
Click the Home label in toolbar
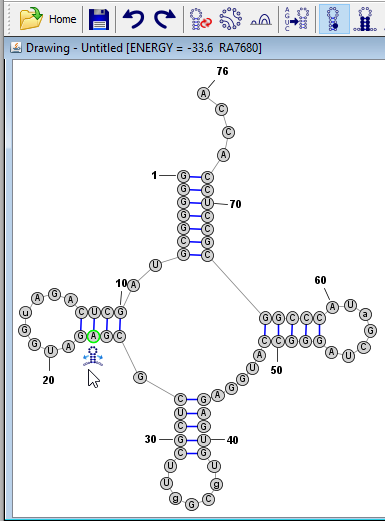pyautogui.click(x=62, y=19)
